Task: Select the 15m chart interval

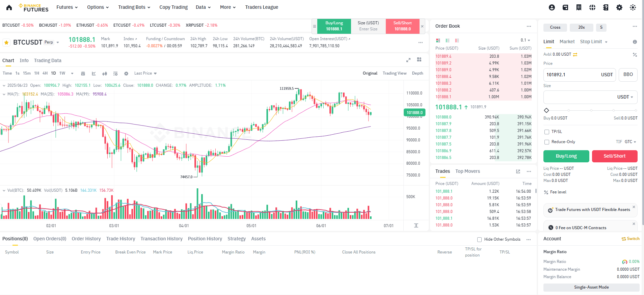Action: [27, 73]
